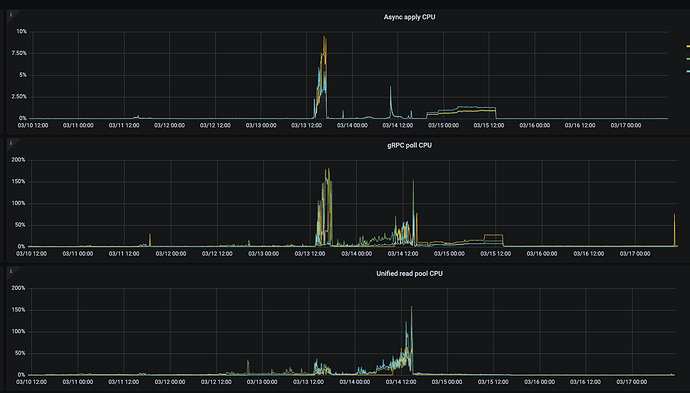Click 03/16 12:00 time label under Unified read pool CPU
The image size is (690, 393).
pos(585,382)
